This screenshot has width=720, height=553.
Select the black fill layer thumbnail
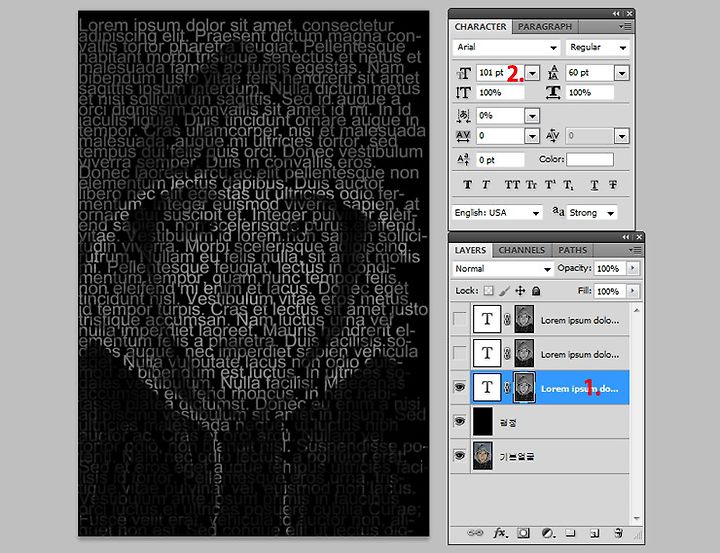483,421
